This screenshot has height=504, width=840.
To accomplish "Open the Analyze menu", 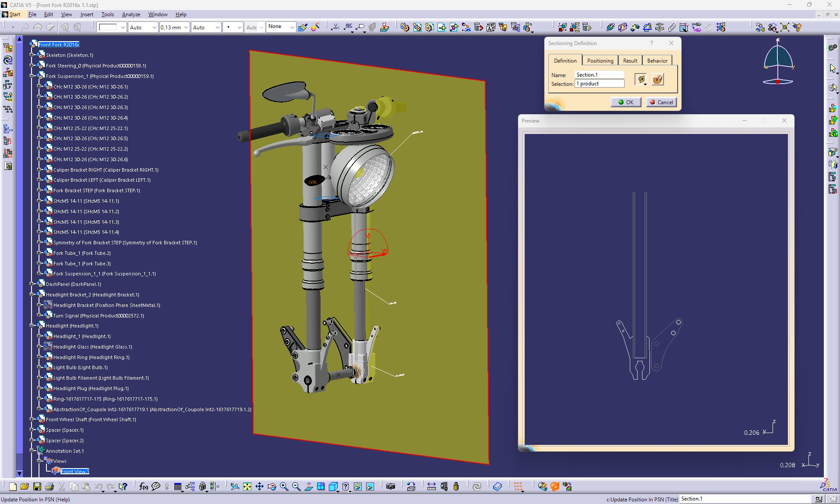I will click(131, 14).
